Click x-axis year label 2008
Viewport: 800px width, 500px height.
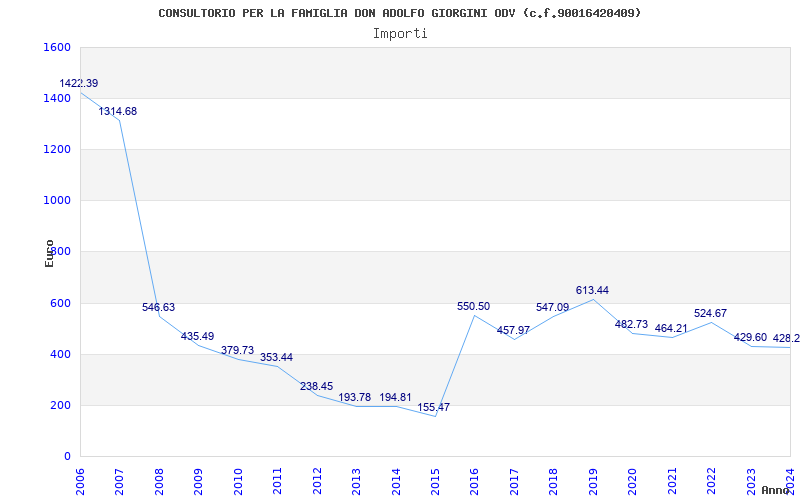(159, 482)
